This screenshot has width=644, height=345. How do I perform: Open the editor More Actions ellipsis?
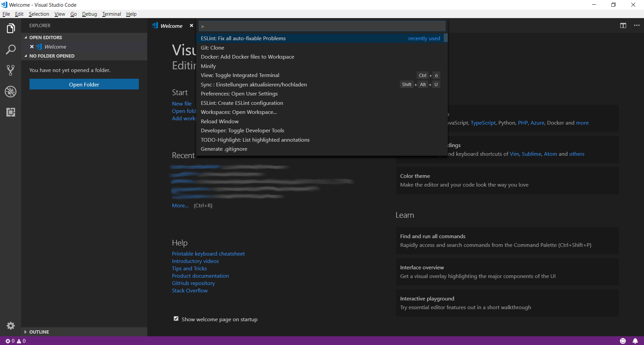637,25
